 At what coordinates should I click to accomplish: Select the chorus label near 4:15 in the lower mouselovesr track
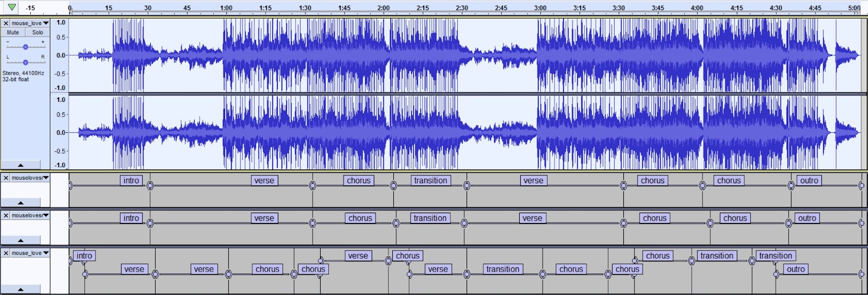(x=735, y=218)
